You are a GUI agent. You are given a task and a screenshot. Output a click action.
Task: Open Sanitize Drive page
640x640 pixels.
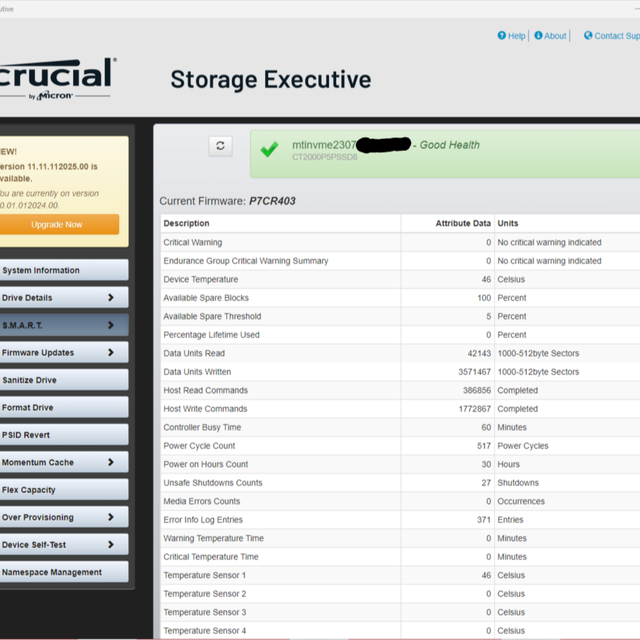point(64,380)
